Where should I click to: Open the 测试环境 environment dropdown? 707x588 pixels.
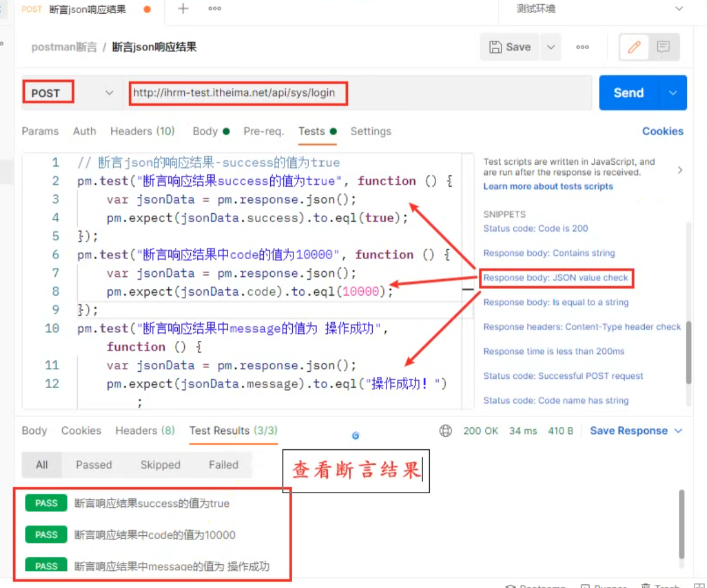(599, 9)
